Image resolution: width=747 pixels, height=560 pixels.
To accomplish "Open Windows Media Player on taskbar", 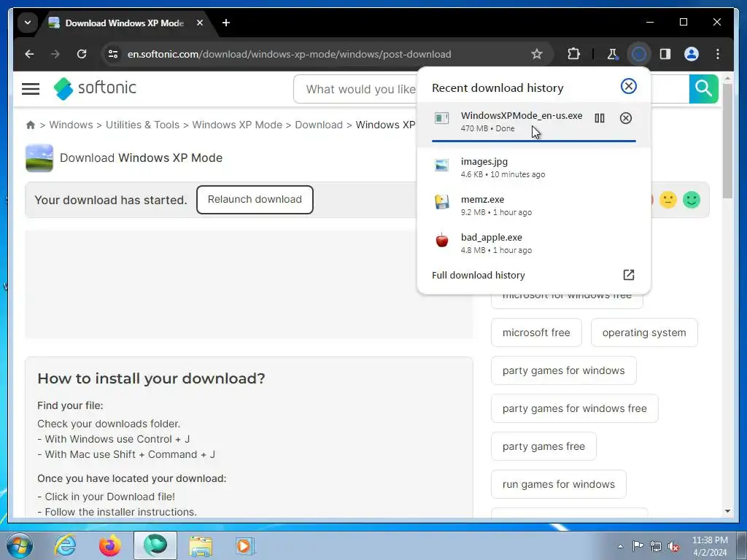I will [245, 545].
